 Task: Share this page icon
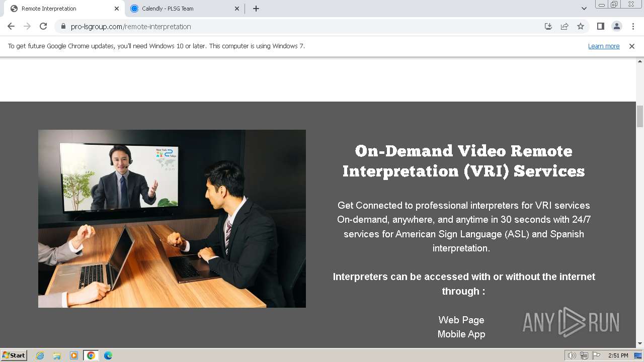565,26
